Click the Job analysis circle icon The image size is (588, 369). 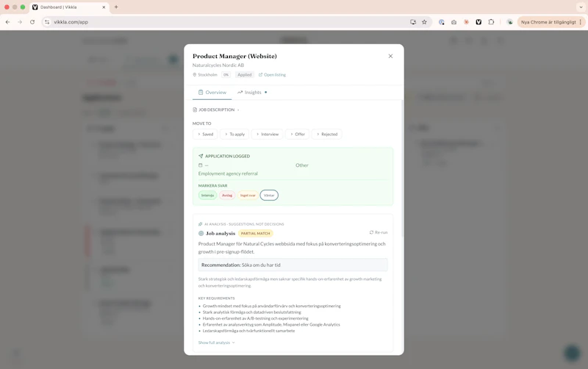point(201,233)
